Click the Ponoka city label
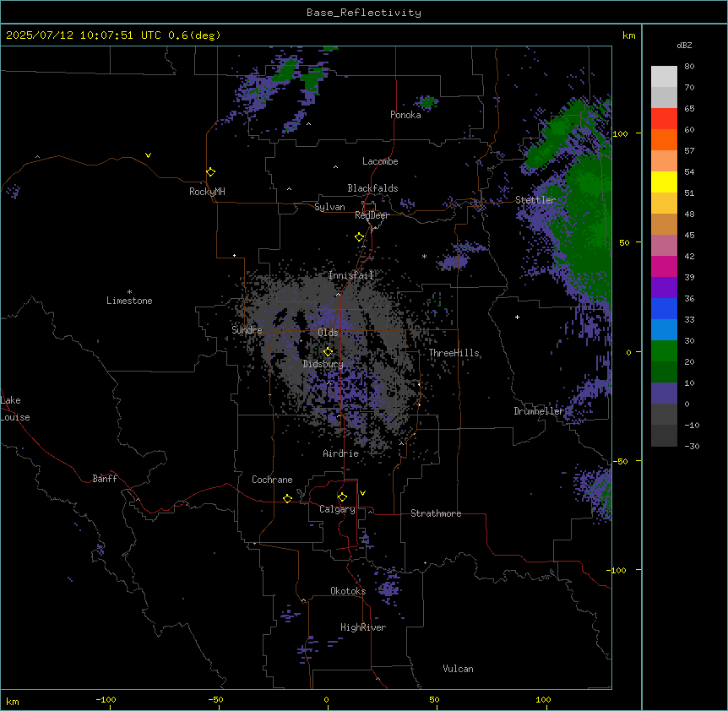The height and width of the screenshot is (711, 728). (405, 115)
